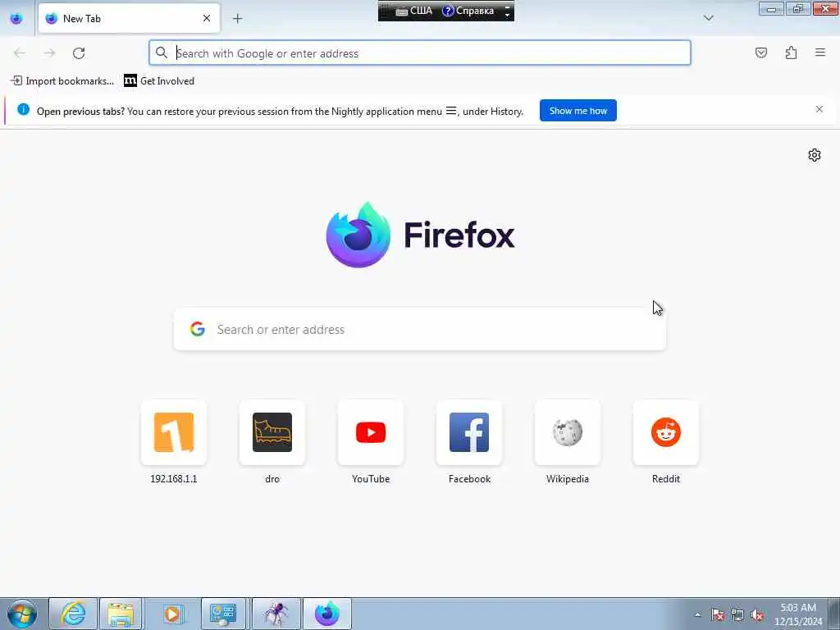Focus the address bar search field
The height and width of the screenshot is (630, 840).
point(420,53)
